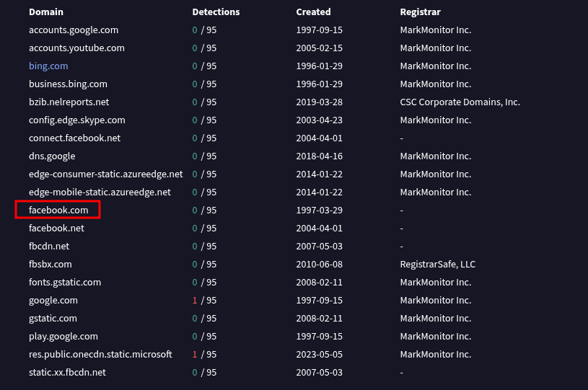
Task: Click the Registrar column header
Action: click(421, 12)
